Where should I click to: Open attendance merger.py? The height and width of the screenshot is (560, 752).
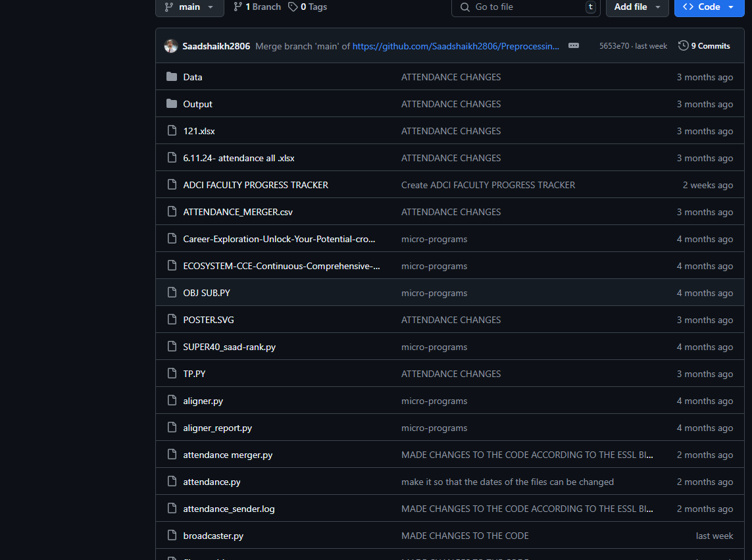click(x=228, y=455)
